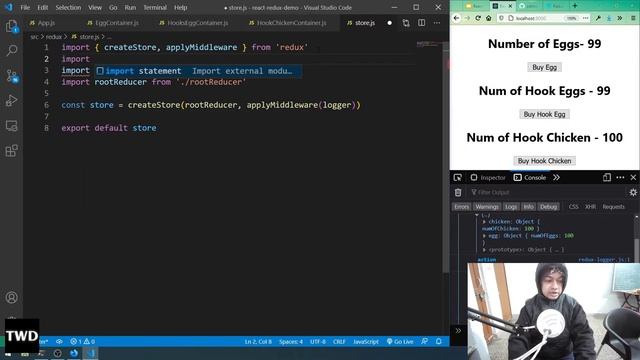This screenshot has height=360, width=640.
Task: Open the CRLF end-of-line selector
Action: (x=339, y=341)
